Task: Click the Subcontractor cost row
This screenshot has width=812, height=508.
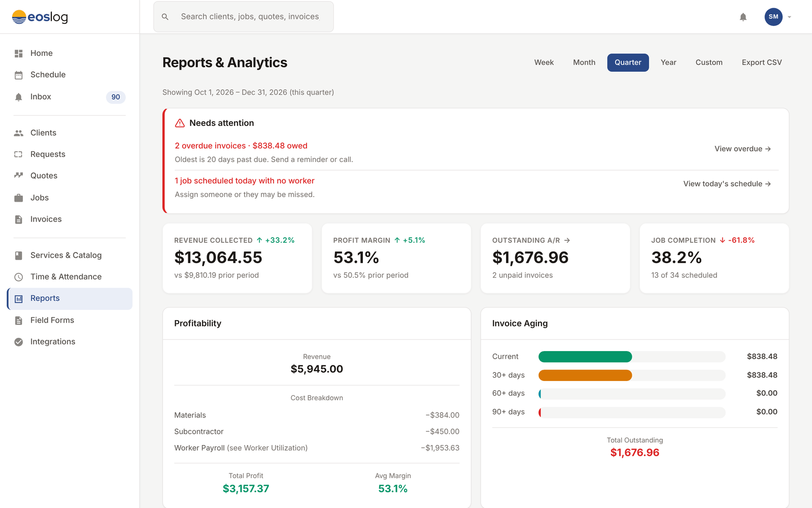Action: coord(317,432)
